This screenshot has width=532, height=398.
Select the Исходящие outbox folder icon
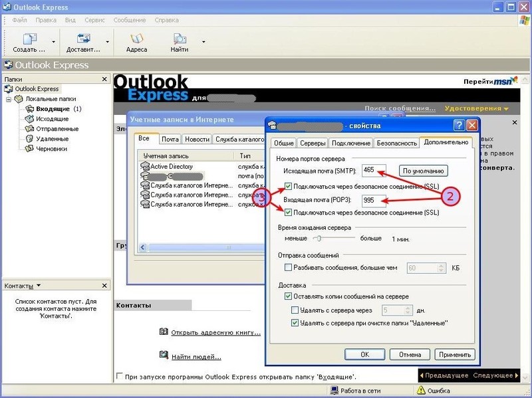tap(29, 119)
